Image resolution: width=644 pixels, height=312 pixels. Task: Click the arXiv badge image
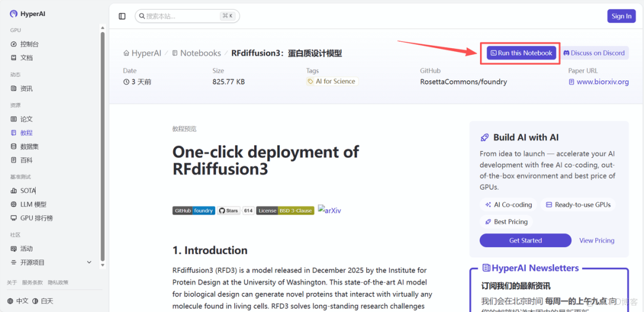click(329, 210)
